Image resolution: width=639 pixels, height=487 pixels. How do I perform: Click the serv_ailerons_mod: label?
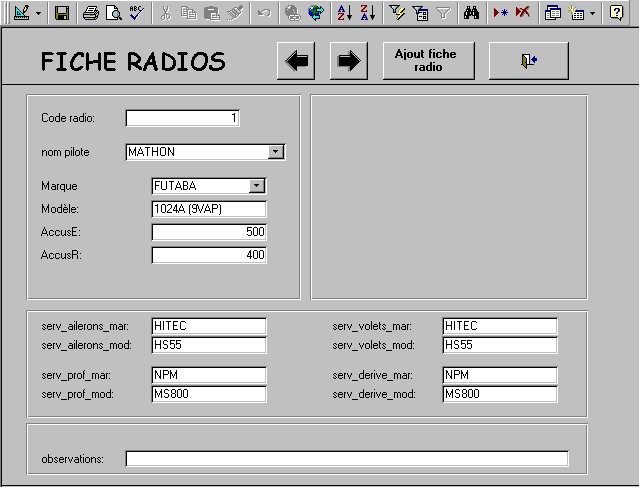tap(86, 346)
